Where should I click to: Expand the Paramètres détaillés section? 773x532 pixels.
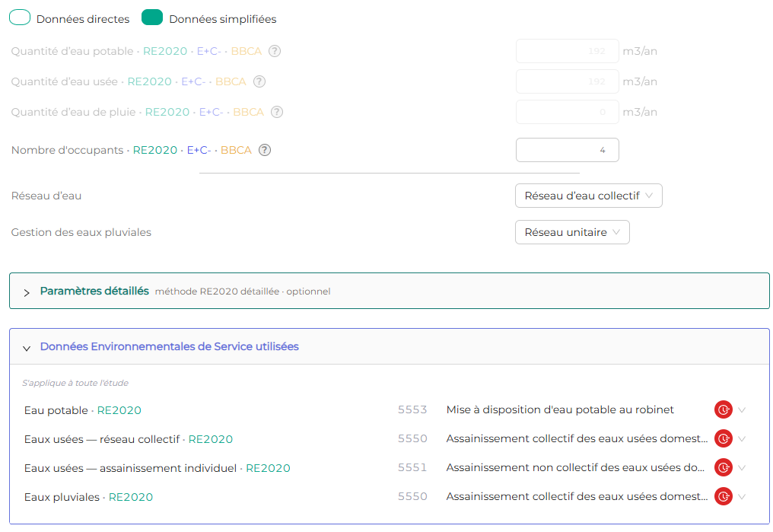(390, 291)
